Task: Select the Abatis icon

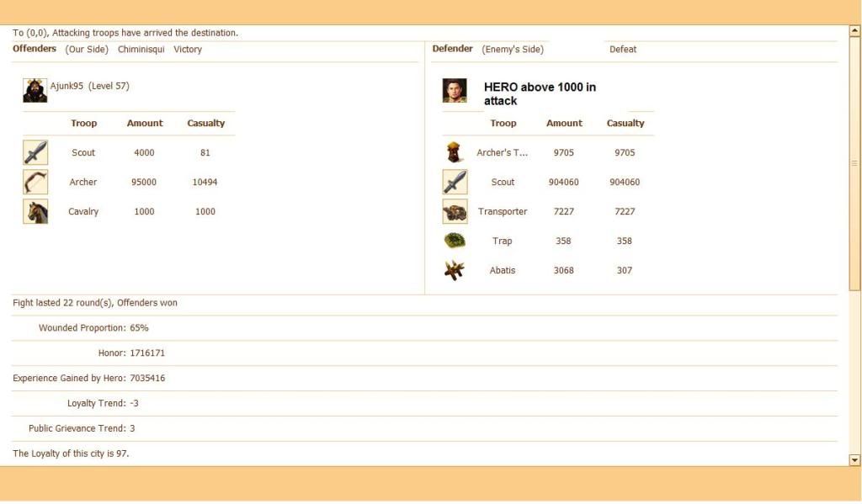Action: coord(455,270)
